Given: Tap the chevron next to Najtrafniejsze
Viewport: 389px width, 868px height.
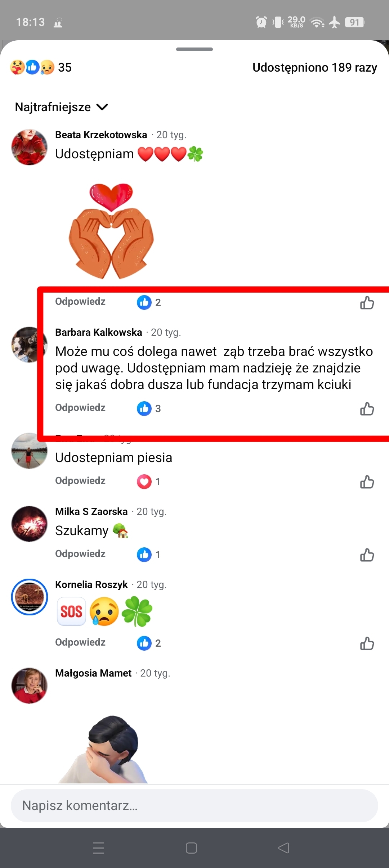Looking at the screenshot, I should (x=102, y=107).
